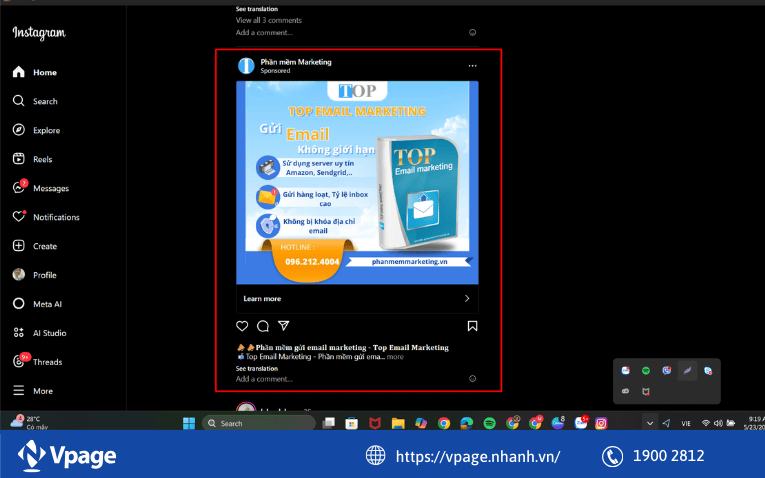Expand the More menu in sidebar

pos(32,391)
